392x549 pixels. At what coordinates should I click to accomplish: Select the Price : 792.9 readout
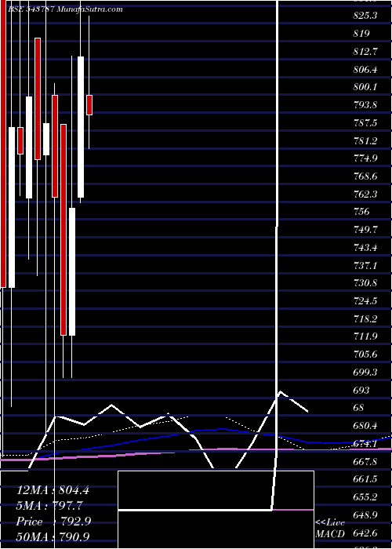click(53, 522)
